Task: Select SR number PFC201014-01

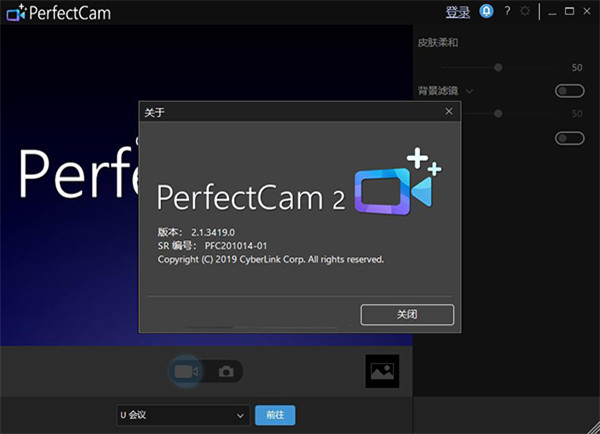Action: (x=236, y=246)
